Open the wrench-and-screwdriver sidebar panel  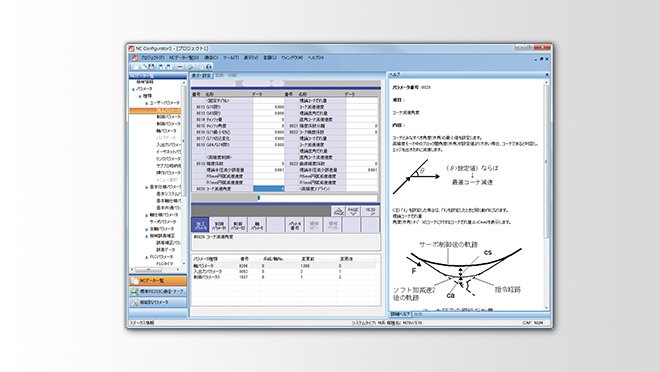tap(158, 302)
